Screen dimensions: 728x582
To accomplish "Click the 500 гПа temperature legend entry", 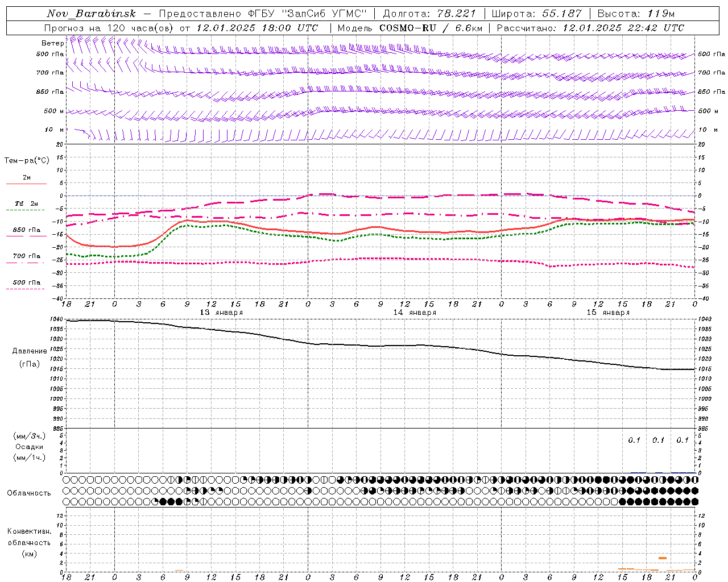I will click(x=27, y=282).
